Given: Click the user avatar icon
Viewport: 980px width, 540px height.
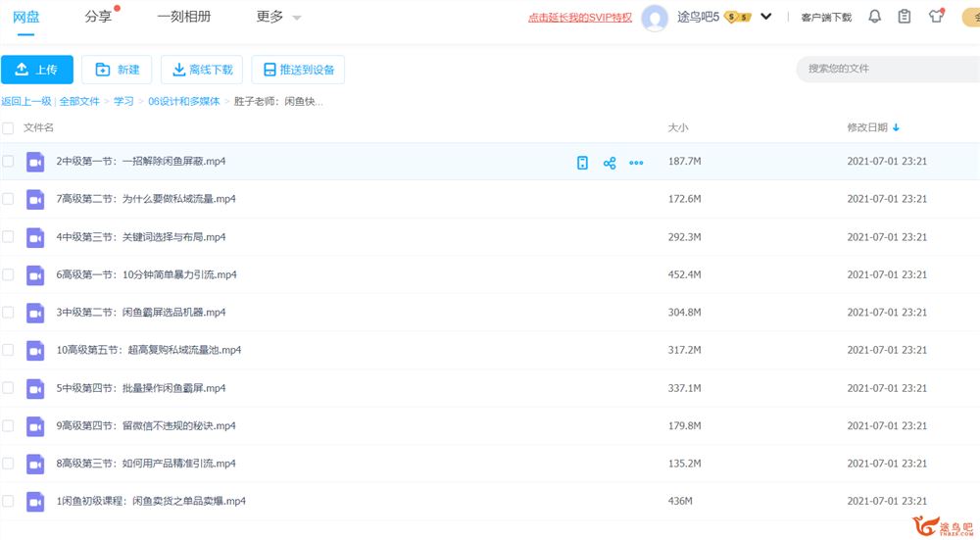Looking at the screenshot, I should click(x=655, y=18).
